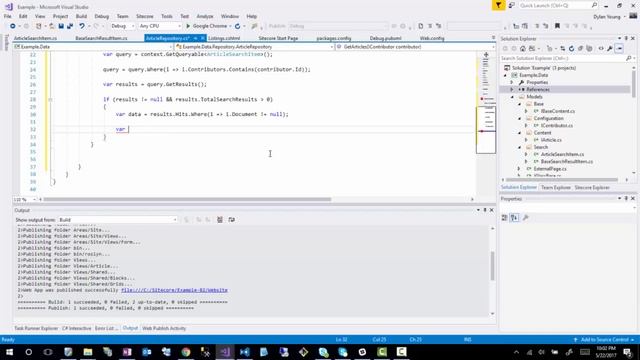Click the Properties wrench icon in Solution Explorer
Screen dimensions: 640x360
[x=610, y=49]
